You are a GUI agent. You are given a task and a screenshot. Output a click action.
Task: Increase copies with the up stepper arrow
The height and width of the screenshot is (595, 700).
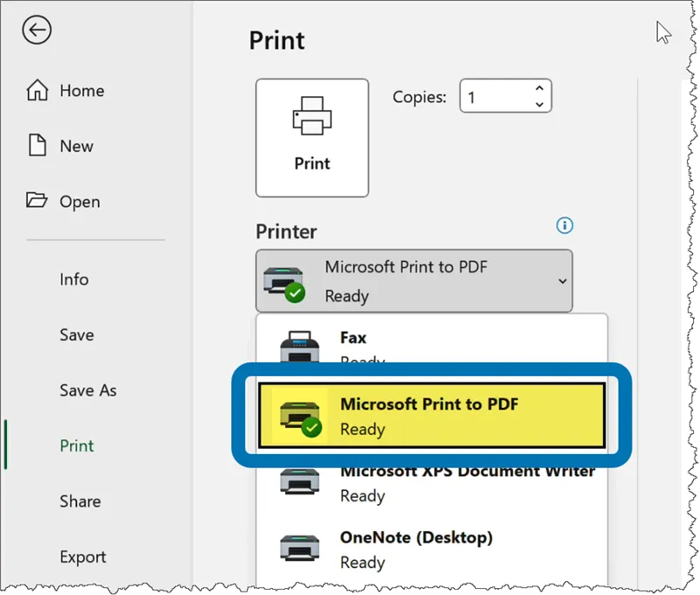[539, 88]
